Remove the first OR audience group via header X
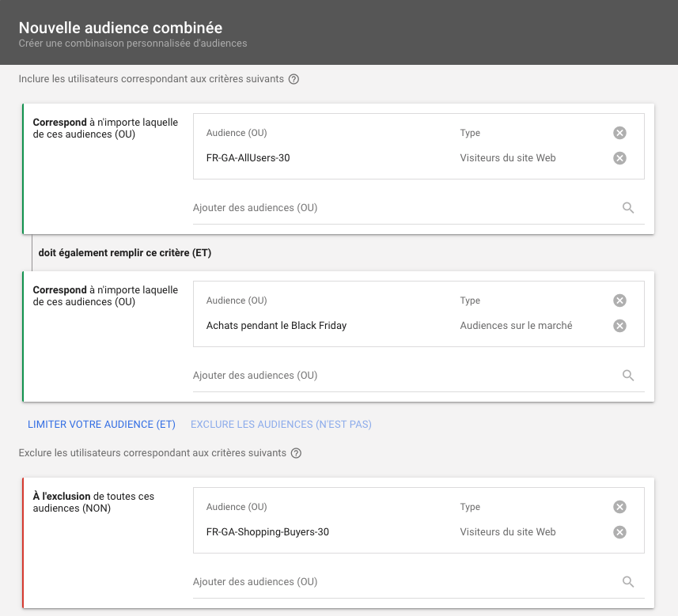This screenshot has width=678, height=616. click(x=619, y=133)
